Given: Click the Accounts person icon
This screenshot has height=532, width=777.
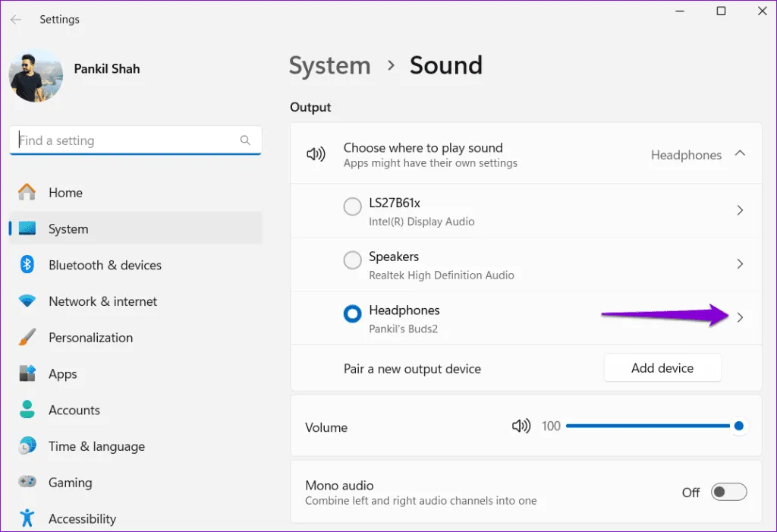Looking at the screenshot, I should pos(27,410).
